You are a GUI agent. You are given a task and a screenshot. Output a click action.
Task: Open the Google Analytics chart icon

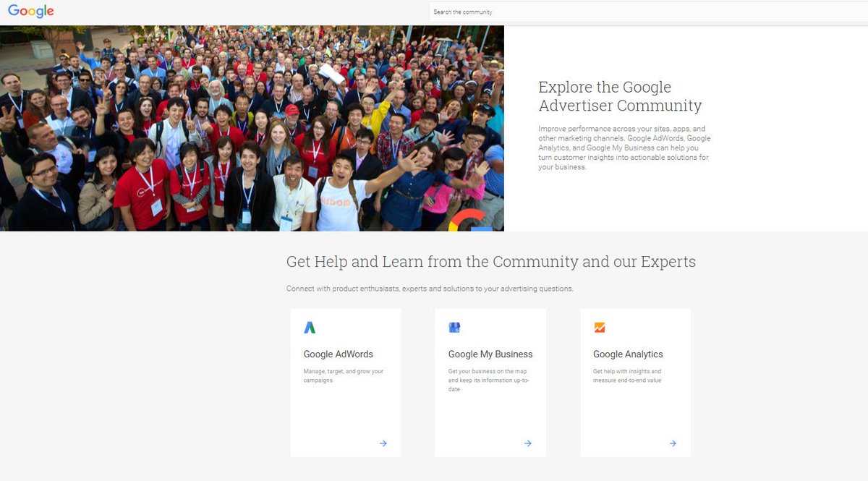599,328
